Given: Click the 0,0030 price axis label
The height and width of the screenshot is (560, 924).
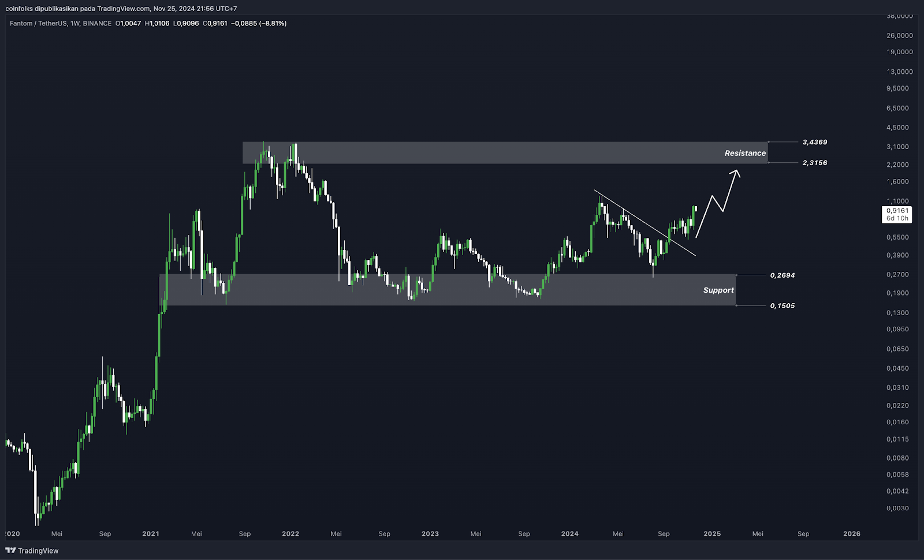Looking at the screenshot, I should (897, 509).
